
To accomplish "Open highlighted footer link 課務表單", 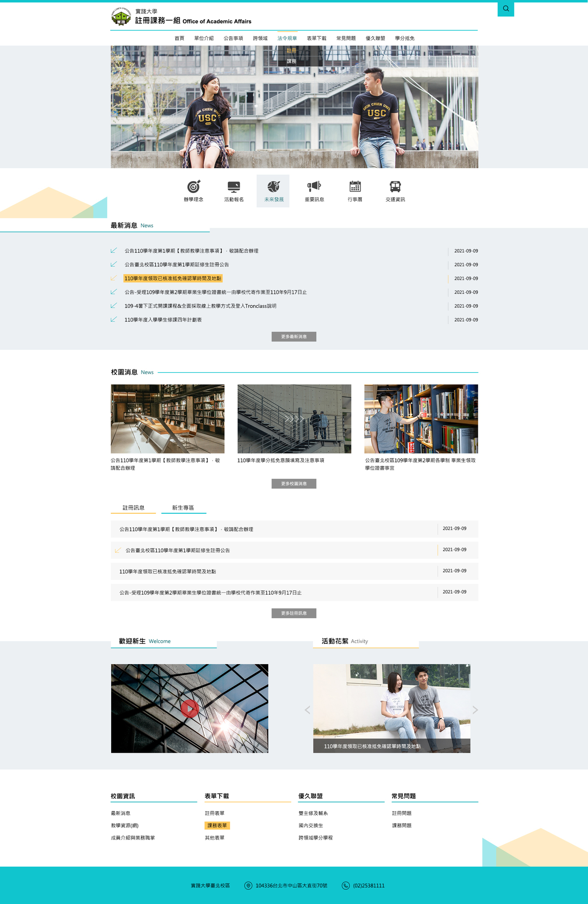I will click(217, 825).
